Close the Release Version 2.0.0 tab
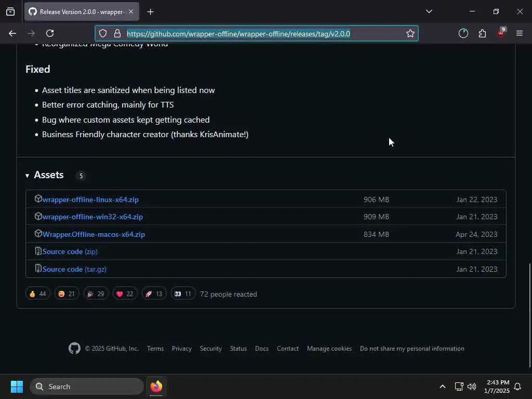Screen dimensions: 532x399 pyautogui.click(x=131, y=11)
